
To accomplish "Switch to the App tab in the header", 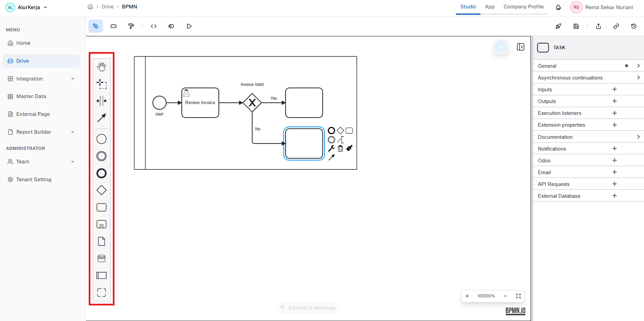I will 490,7.
